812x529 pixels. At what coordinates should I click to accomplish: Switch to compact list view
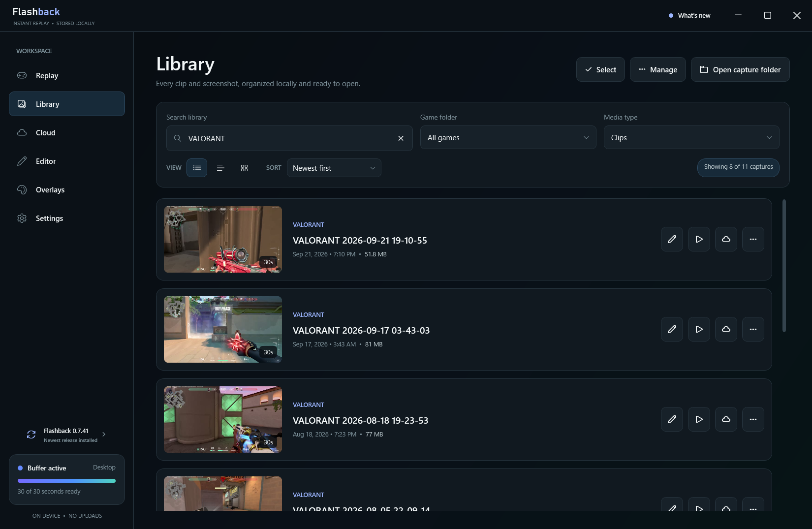(220, 168)
